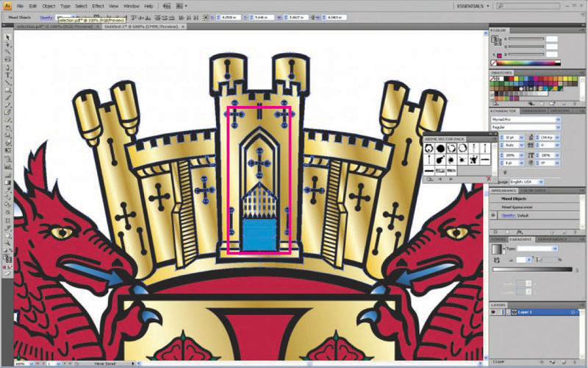
Task: Open the ESSENTIALS workspace switcher
Action: click(x=473, y=6)
